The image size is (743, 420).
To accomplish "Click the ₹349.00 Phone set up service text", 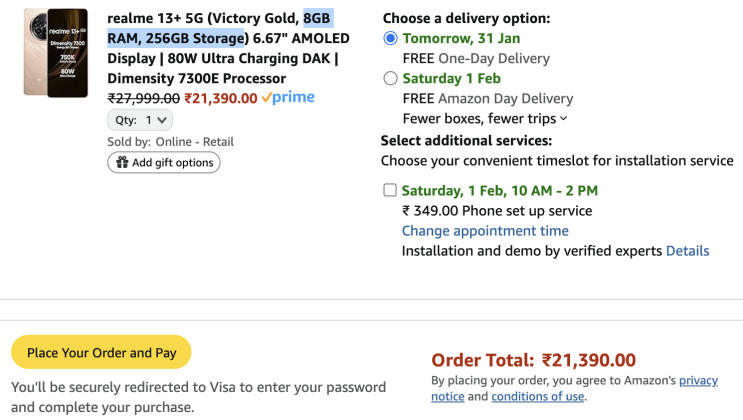I will click(x=497, y=211).
